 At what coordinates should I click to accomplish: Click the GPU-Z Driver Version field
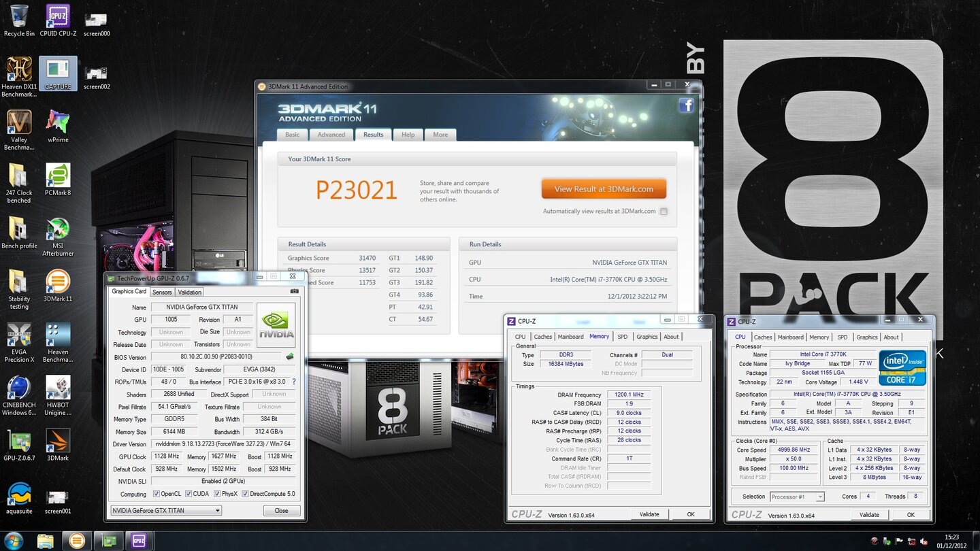[223, 444]
